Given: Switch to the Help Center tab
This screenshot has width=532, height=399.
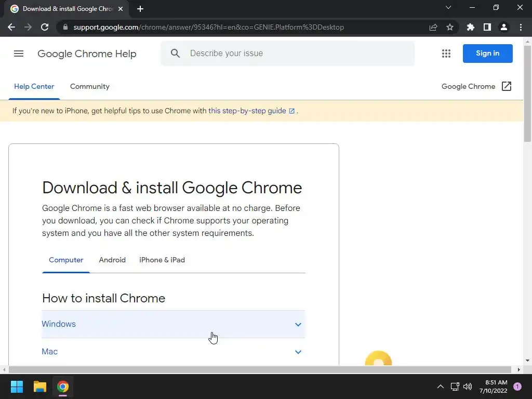Looking at the screenshot, I should pyautogui.click(x=34, y=87).
